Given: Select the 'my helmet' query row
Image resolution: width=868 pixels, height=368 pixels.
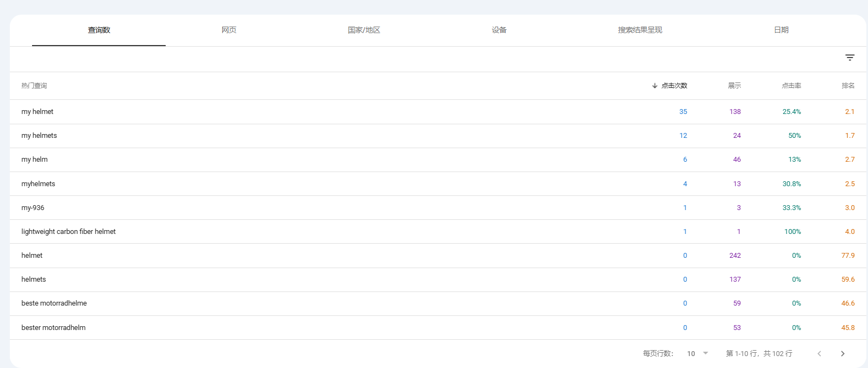Looking at the screenshot, I should point(438,112).
